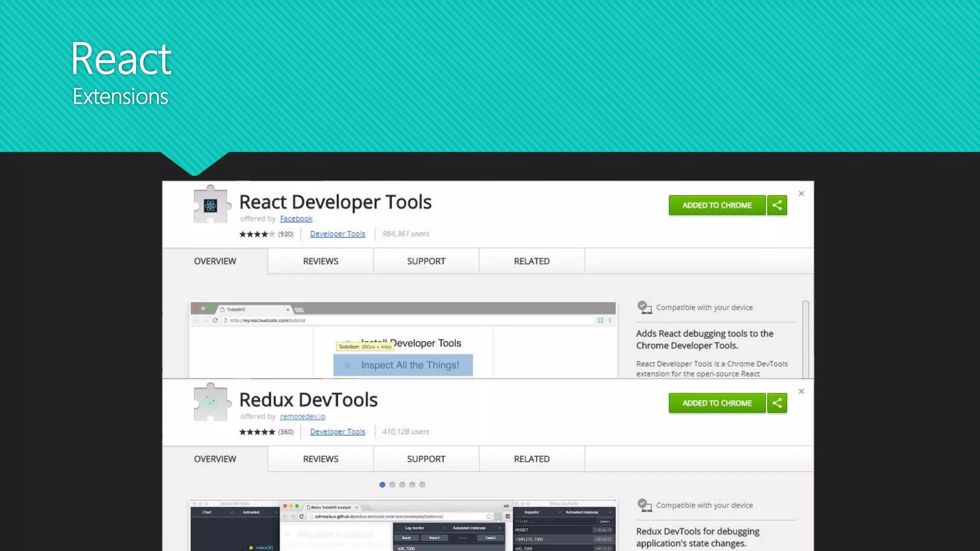
Task: Switch to Reviews tab of React Developer Tools
Action: [x=321, y=261]
